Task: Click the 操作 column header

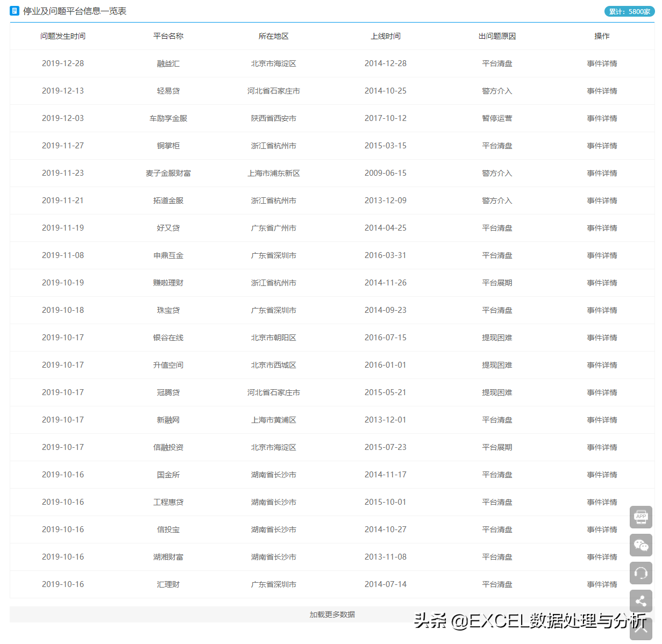Action: click(602, 36)
